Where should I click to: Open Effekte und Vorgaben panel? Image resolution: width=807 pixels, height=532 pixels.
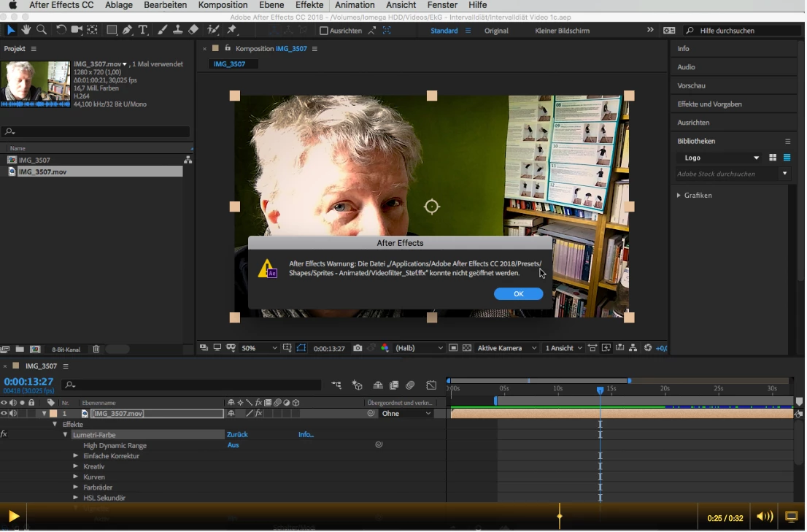click(x=709, y=104)
